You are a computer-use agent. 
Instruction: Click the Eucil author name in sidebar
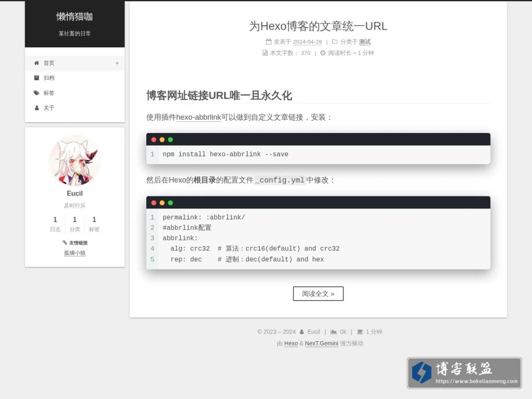click(74, 193)
